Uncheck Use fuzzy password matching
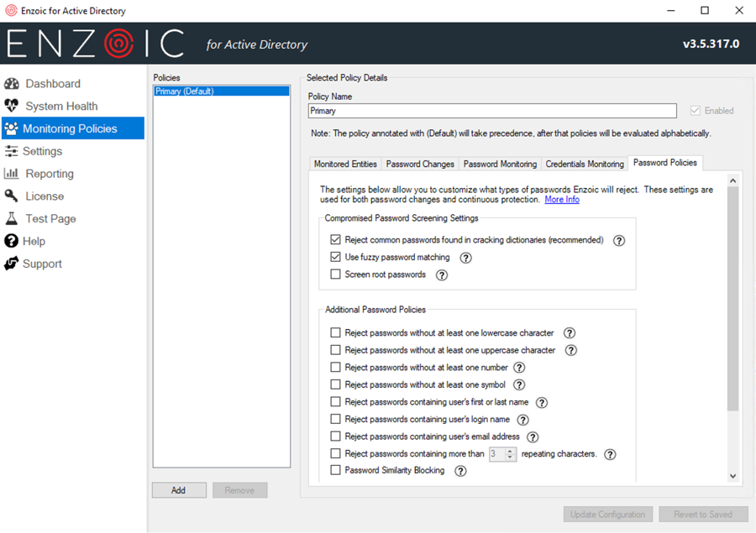Viewport: 756px width, 533px height. coord(336,257)
